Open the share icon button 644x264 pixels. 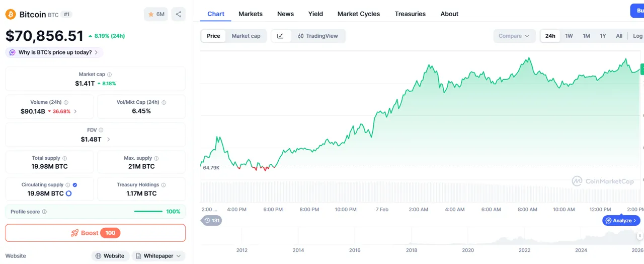pyautogui.click(x=178, y=14)
